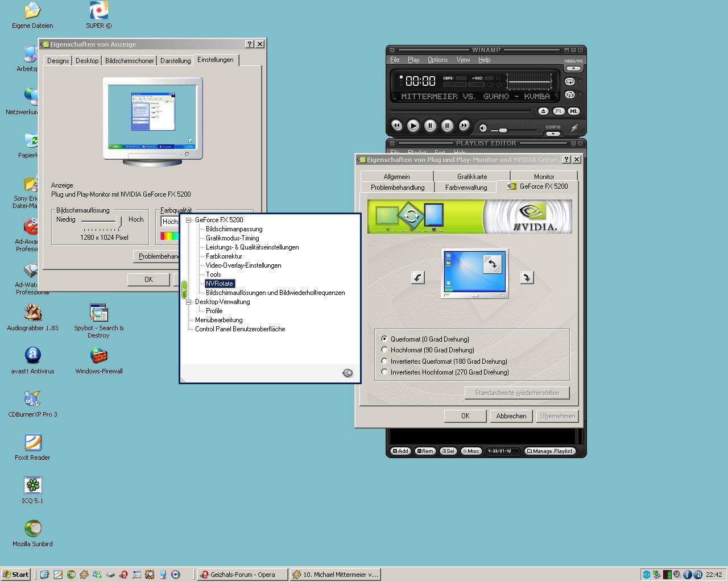Viewport: 728px width, 582px height.
Task: Toggle Winamp playlist editor PL button
Action: (x=559, y=111)
